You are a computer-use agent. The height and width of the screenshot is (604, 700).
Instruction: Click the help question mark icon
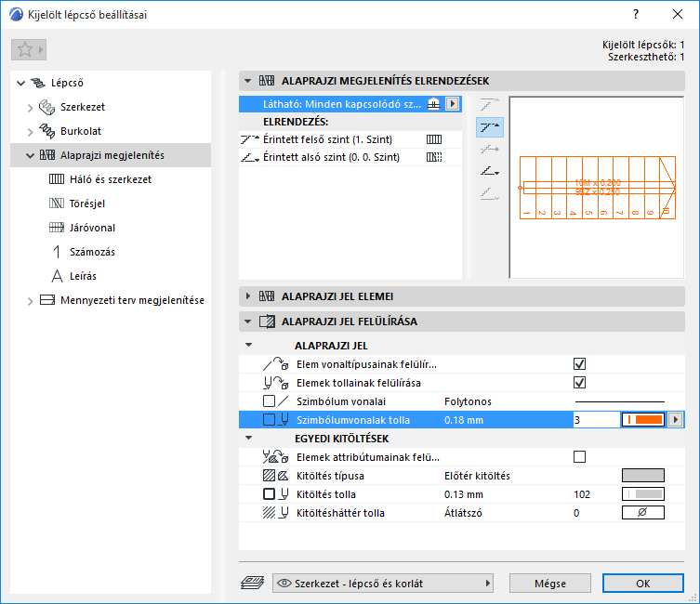[635, 14]
